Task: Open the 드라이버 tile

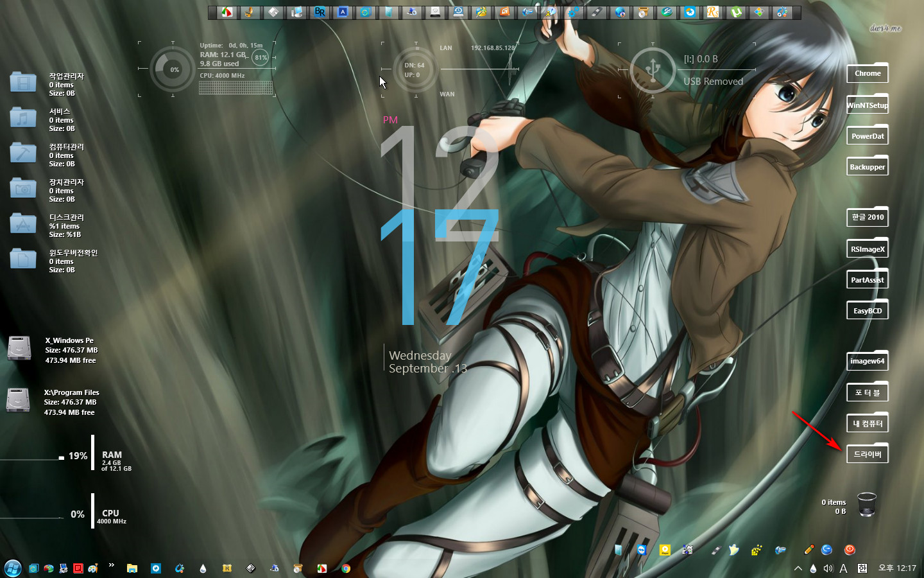Action: coord(868,454)
